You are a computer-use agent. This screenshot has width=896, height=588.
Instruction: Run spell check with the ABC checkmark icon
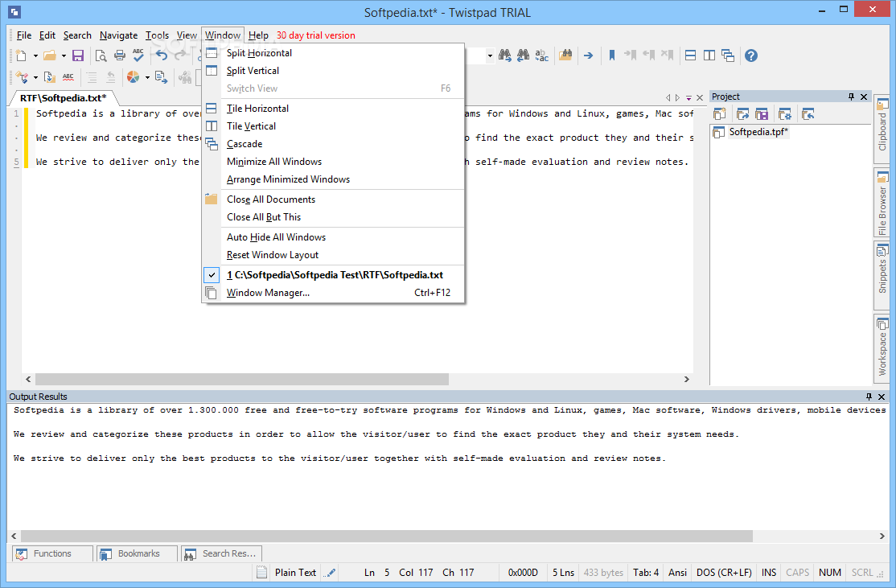138,56
